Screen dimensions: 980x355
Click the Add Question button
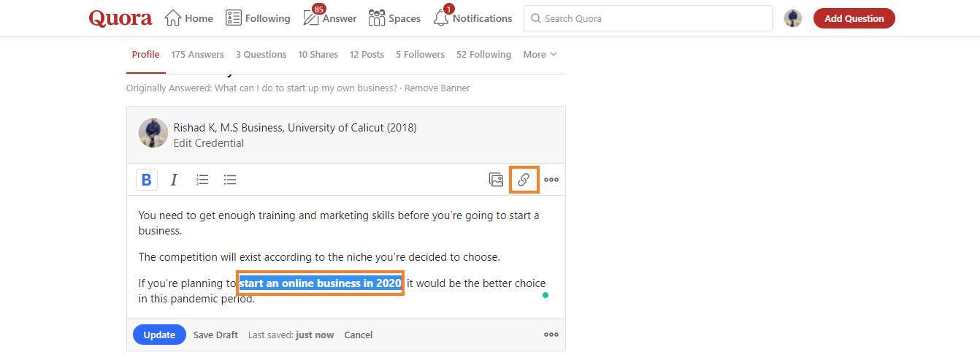(854, 18)
